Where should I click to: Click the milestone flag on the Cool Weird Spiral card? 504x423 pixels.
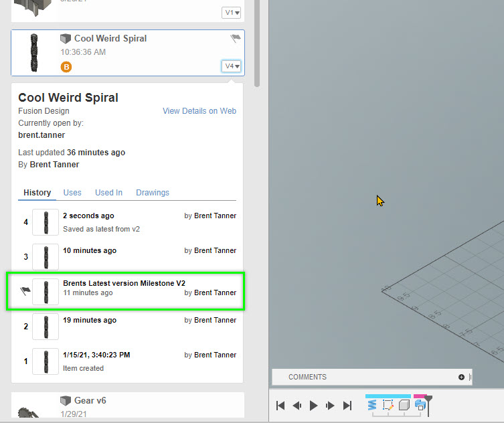pyautogui.click(x=236, y=38)
